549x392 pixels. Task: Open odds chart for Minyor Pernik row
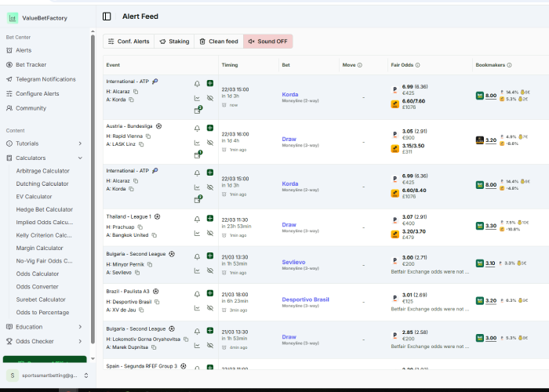point(197,270)
